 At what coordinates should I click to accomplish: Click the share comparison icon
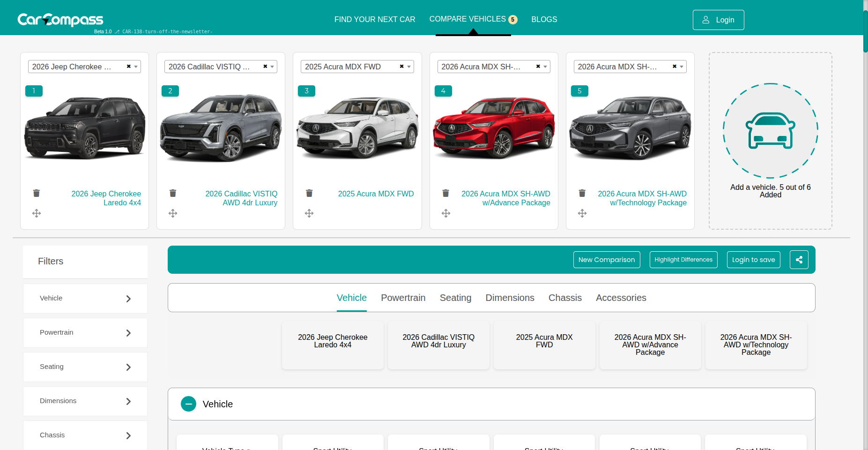point(799,259)
